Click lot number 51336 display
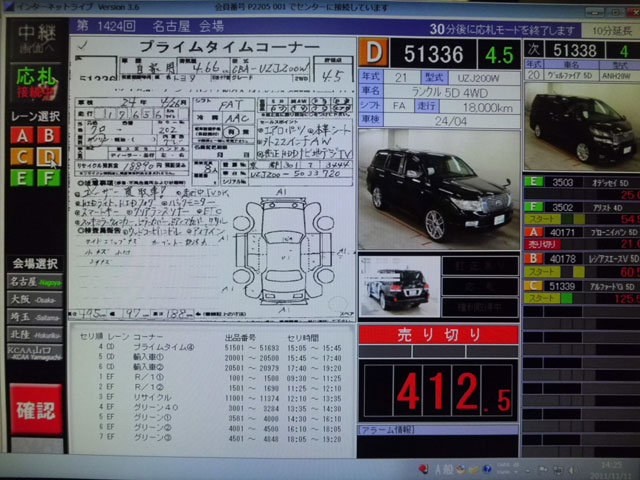The height and width of the screenshot is (480, 640). [x=433, y=54]
